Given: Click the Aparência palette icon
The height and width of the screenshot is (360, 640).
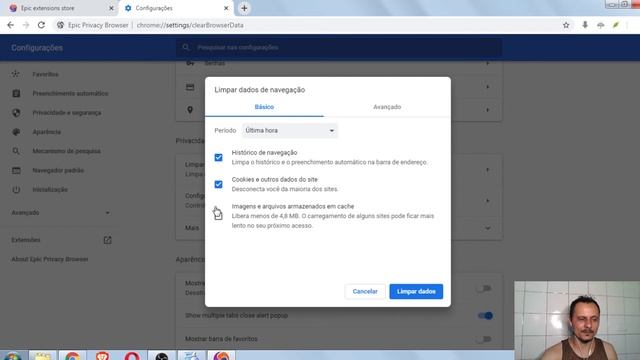Looking at the screenshot, I should pyautogui.click(x=16, y=132).
